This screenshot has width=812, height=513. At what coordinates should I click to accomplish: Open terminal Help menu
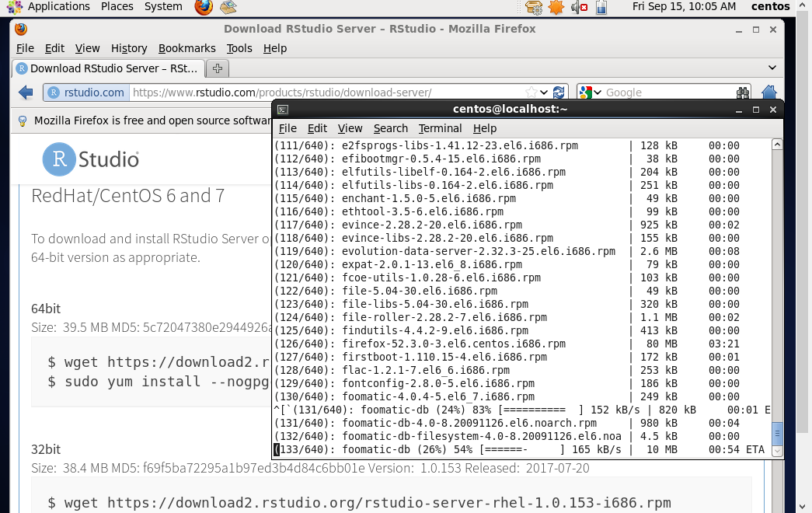[x=485, y=128]
